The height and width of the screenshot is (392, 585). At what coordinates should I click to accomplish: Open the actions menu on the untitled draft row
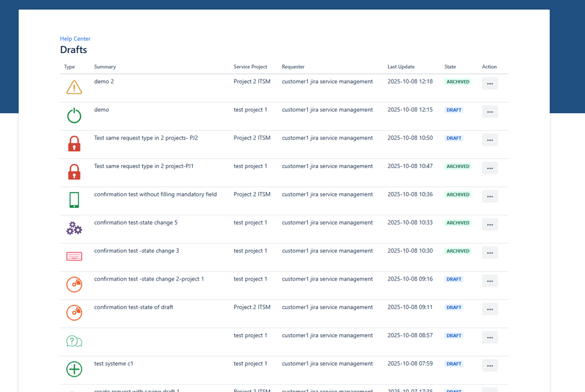(x=490, y=337)
